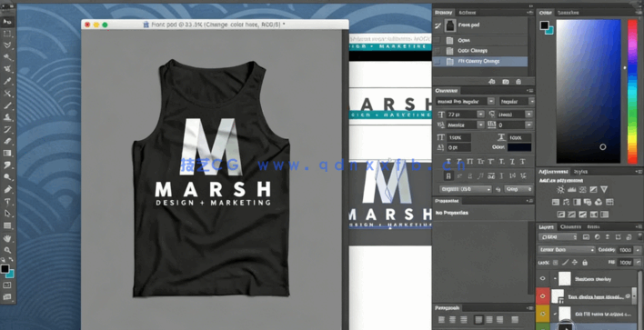The width and height of the screenshot is (644, 330).
Task: Open the leading dropdown
Action: click(x=529, y=115)
